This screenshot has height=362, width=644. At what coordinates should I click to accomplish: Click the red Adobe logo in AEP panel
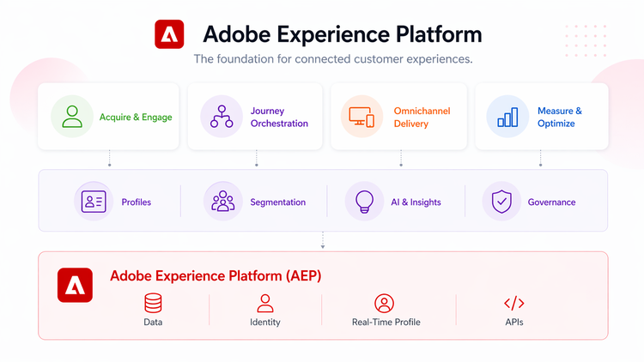pos(75,285)
